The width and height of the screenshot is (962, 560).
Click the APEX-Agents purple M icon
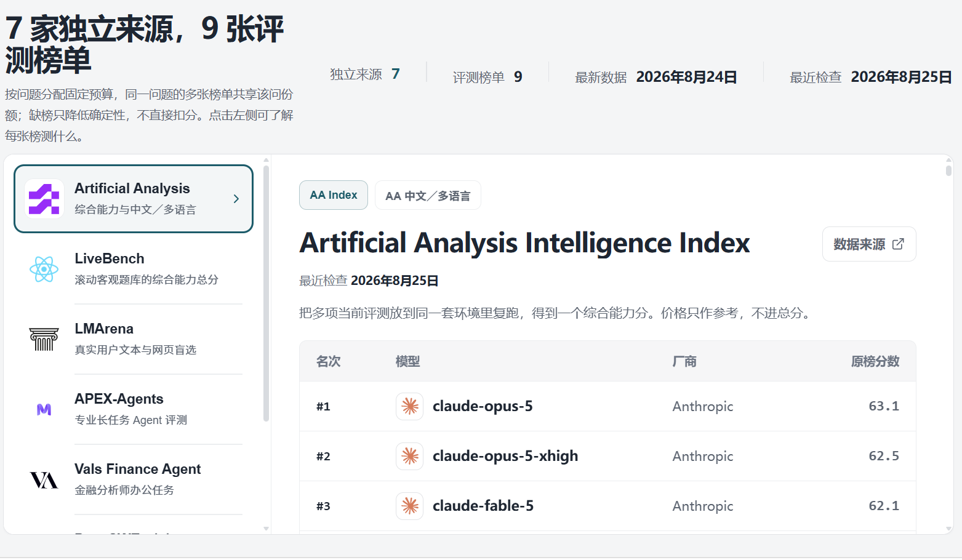(44, 409)
